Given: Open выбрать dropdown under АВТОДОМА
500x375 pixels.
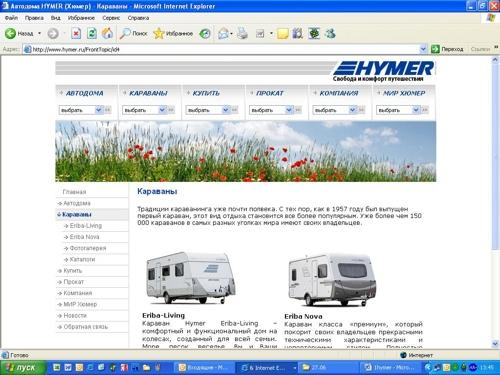Looking at the screenshot, I should pos(81,110).
